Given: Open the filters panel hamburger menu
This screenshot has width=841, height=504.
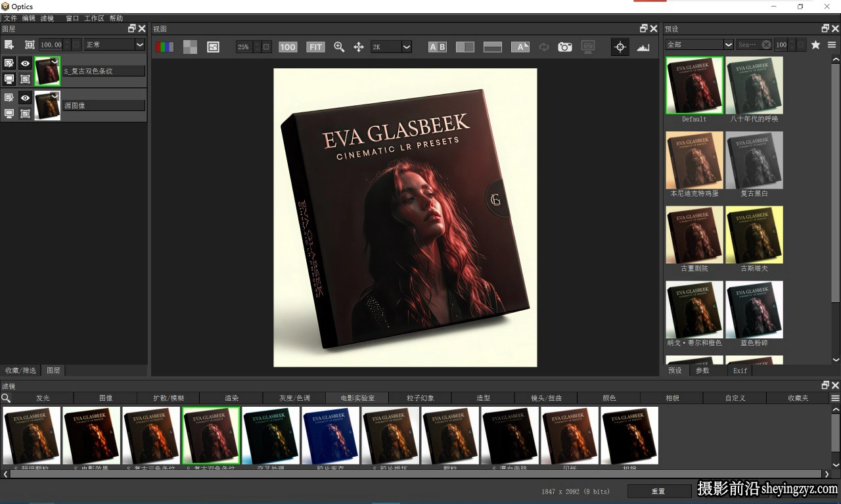Looking at the screenshot, I should coord(835,398).
